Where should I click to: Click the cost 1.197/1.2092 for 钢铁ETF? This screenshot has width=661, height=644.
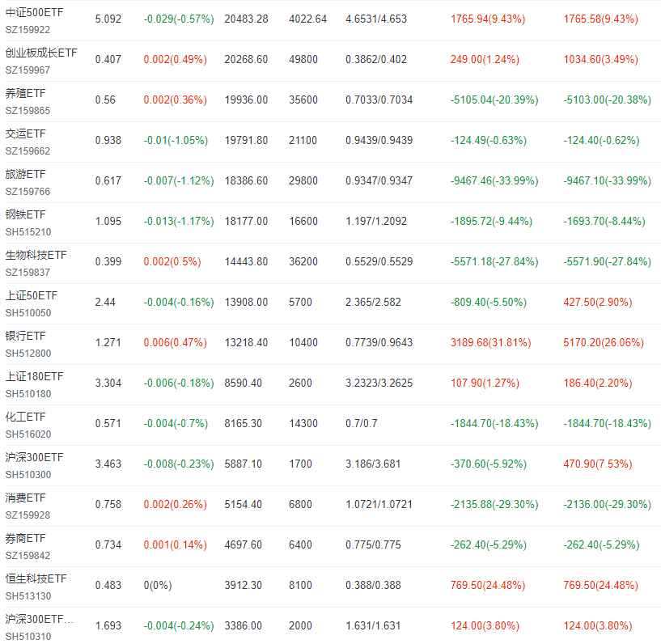coord(376,222)
